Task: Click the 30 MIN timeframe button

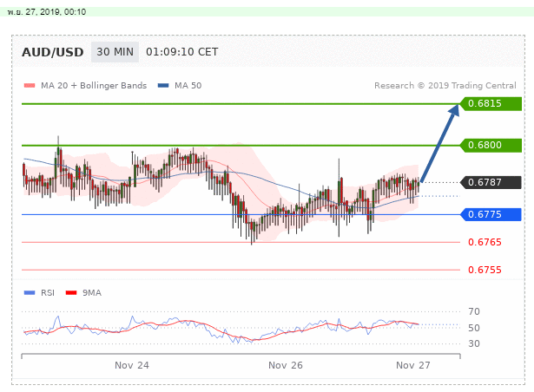Action: click(115, 52)
